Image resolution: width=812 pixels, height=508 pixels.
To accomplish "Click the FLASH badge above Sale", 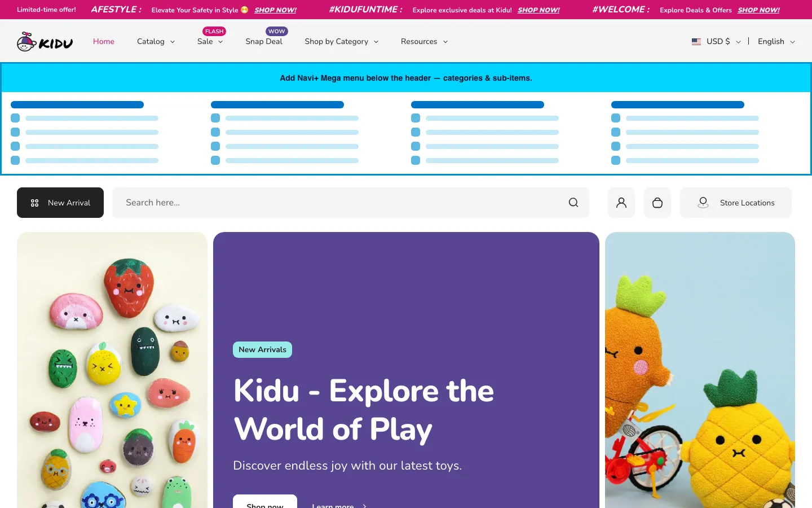I will pos(214,32).
